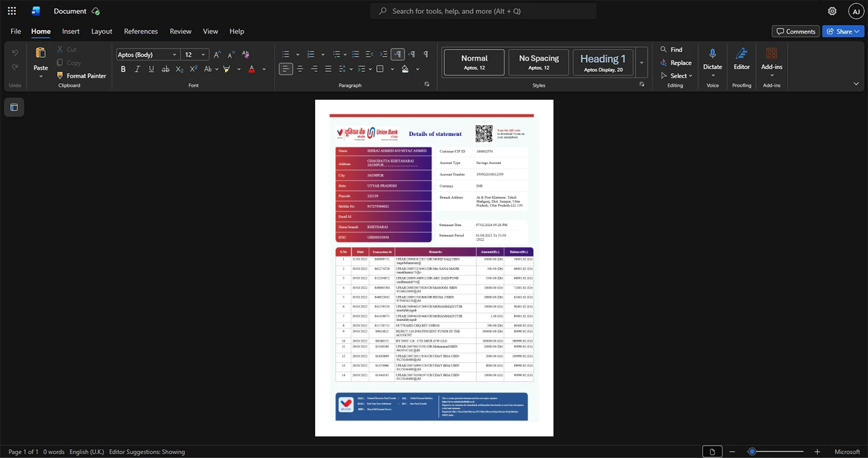Increase paragraph indent
This screenshot has width=868, height=458.
coord(383,55)
